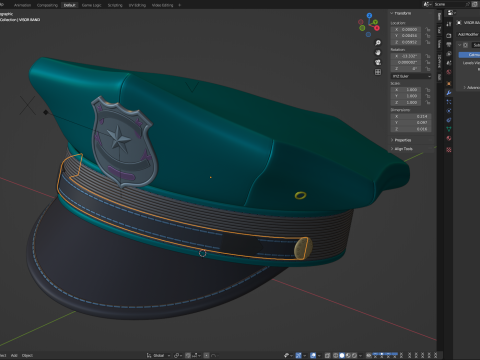480x360 pixels.
Task: Open the XYZ Euler rotation mode dropdown
Action: click(411, 76)
